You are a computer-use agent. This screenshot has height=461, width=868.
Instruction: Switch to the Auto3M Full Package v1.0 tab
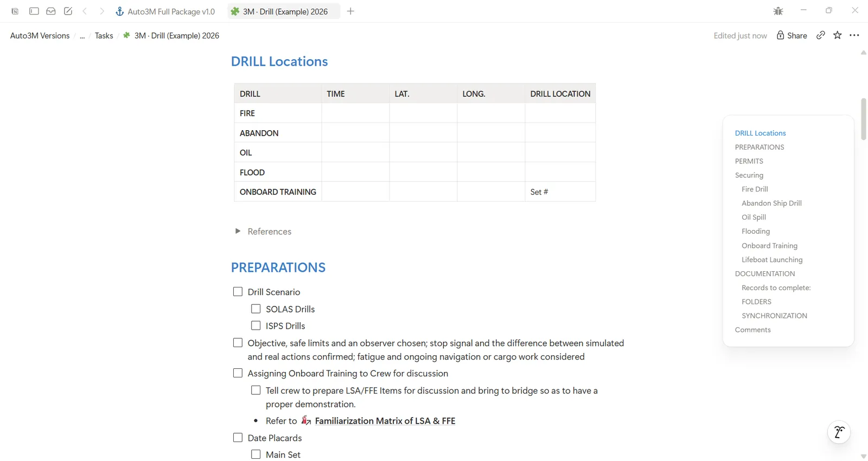[x=165, y=11]
